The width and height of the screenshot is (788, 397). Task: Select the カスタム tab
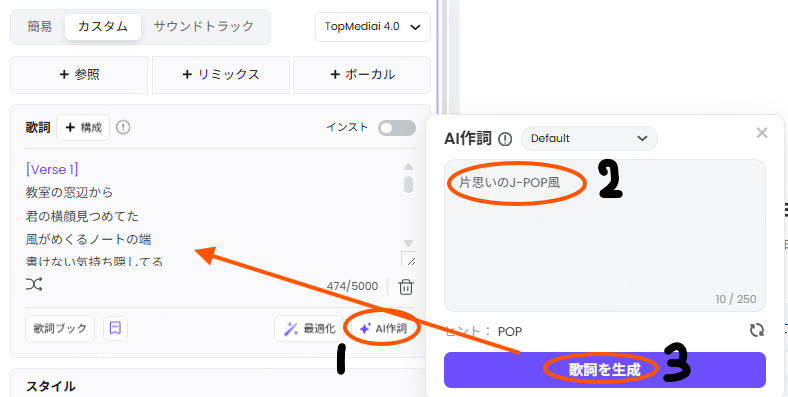pyautogui.click(x=103, y=26)
